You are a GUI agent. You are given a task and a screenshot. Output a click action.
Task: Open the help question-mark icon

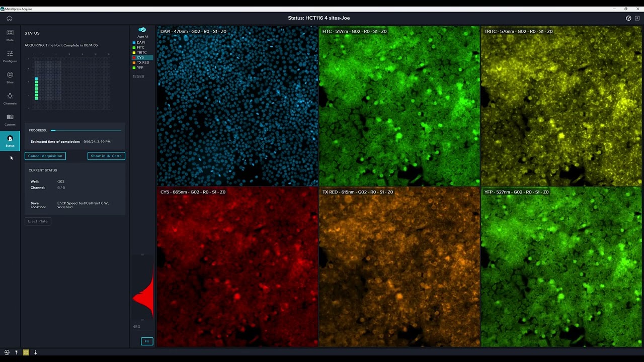point(628,18)
